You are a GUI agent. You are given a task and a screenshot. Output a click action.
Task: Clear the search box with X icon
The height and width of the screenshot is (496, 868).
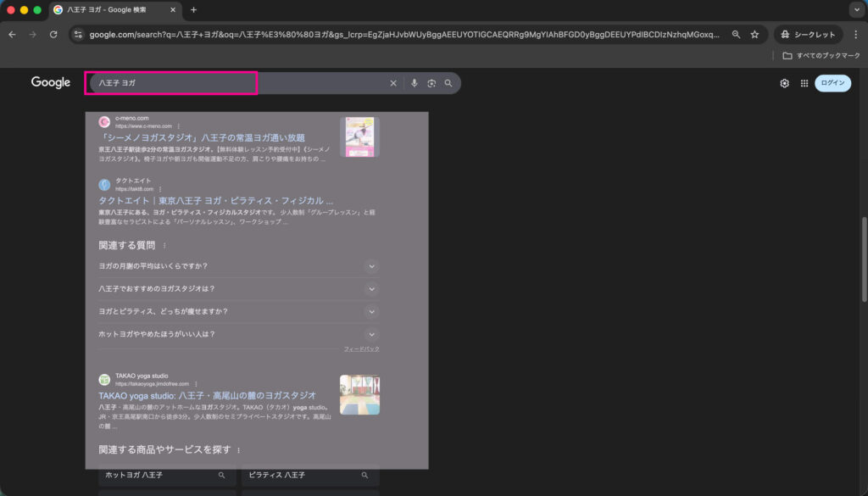[x=392, y=83]
